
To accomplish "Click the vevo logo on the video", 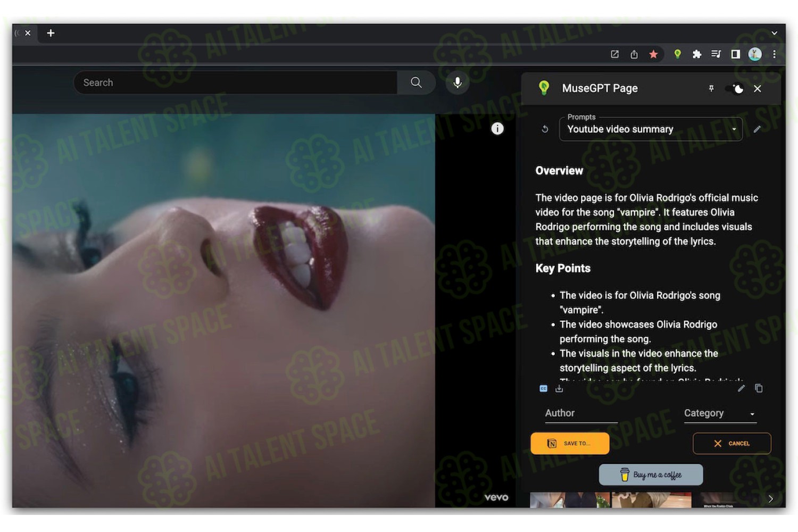I will (496, 497).
